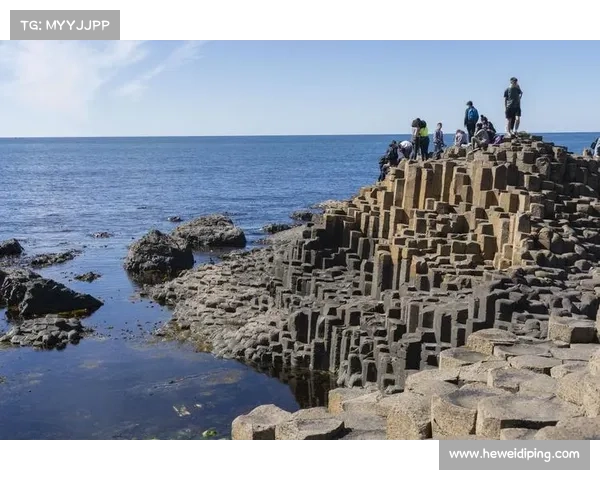Click the large dark boulder in the water
Viewport: 600px width, 480px height.
pos(157,256)
